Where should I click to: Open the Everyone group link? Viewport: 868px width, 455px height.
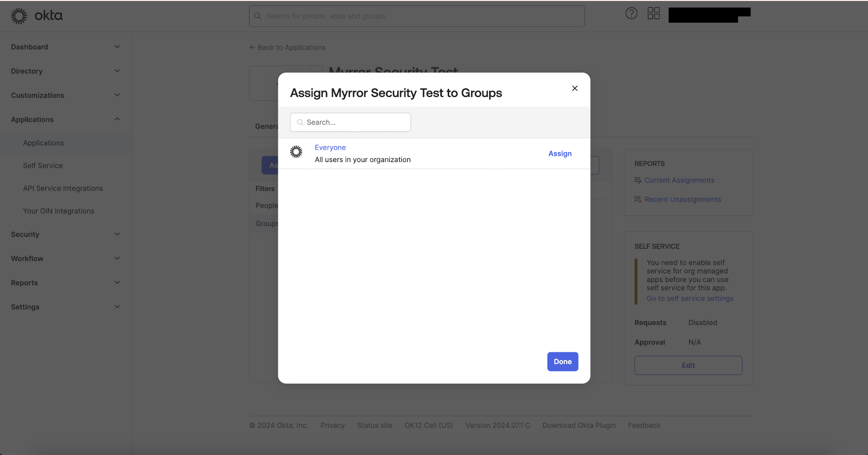[330, 148]
